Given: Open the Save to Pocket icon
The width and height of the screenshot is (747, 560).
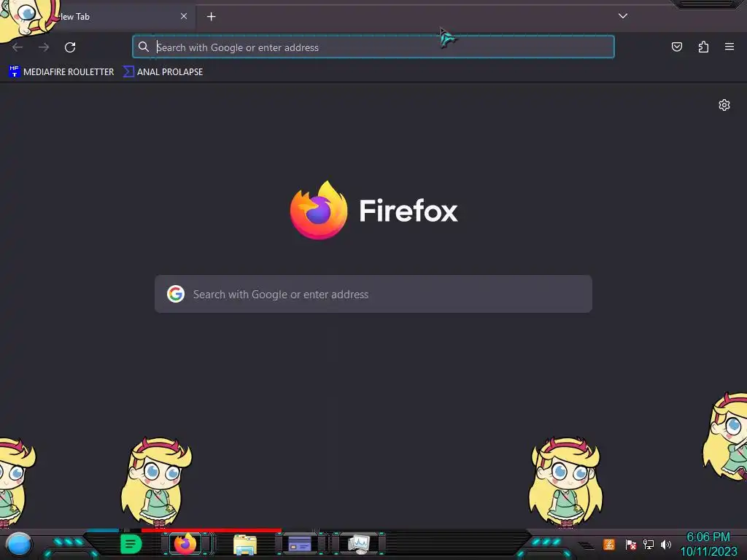Looking at the screenshot, I should (x=676, y=47).
